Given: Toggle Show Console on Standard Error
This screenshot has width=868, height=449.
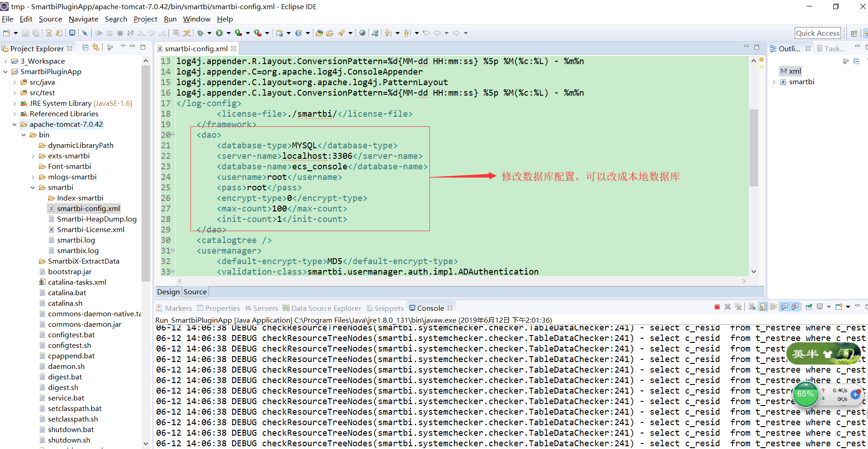Looking at the screenshot, I should tap(795, 307).
